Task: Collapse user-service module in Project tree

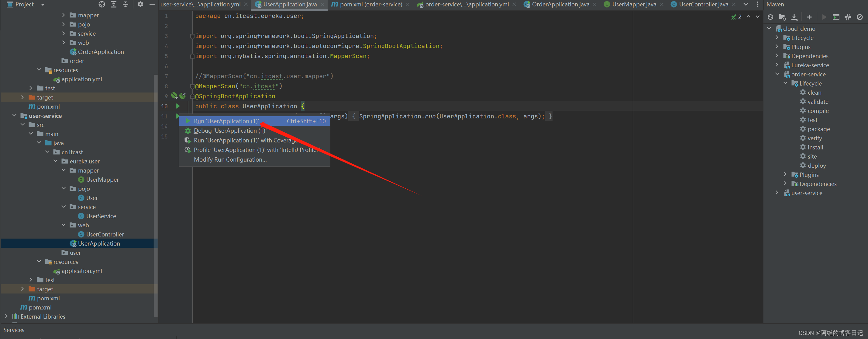Action: point(15,115)
